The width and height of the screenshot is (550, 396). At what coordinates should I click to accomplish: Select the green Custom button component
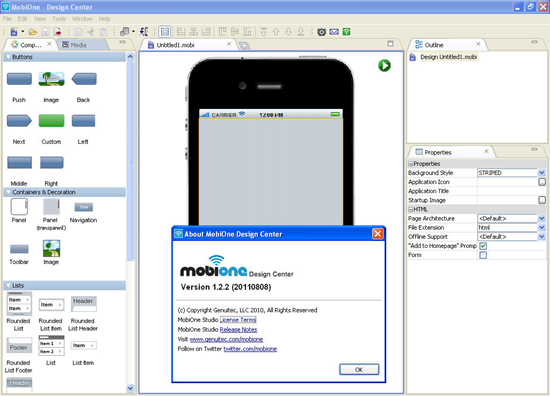click(52, 121)
